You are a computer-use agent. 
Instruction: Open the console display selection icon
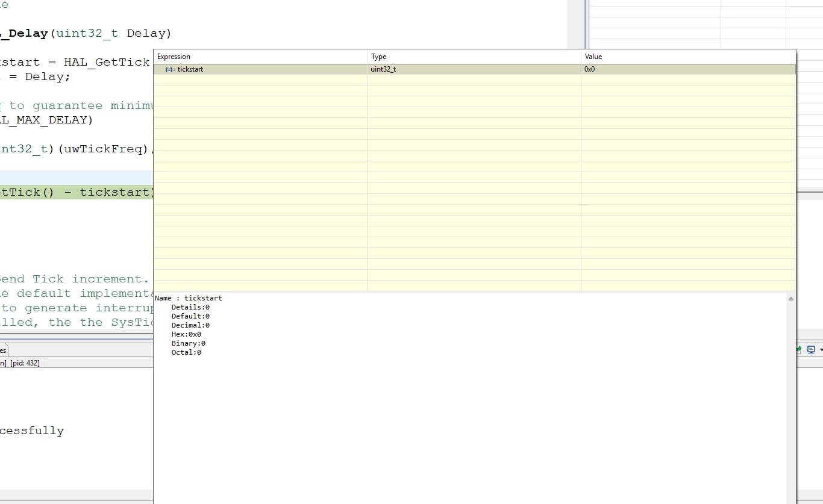811,350
